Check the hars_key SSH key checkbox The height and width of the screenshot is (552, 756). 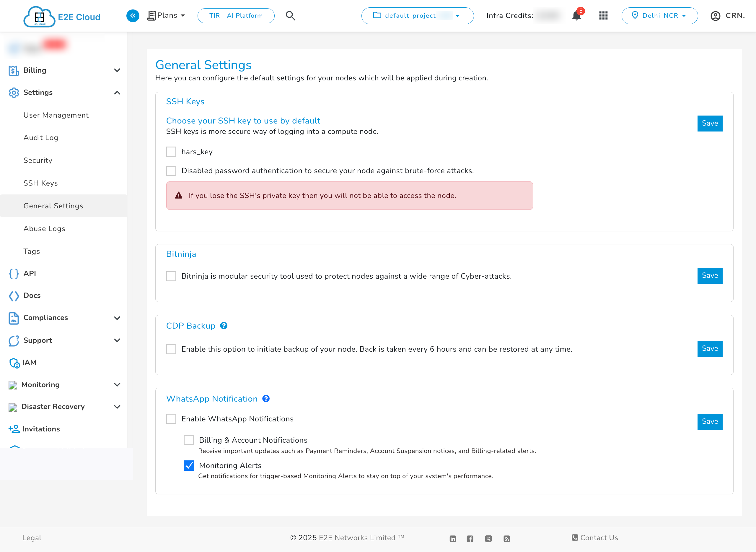[x=171, y=151]
